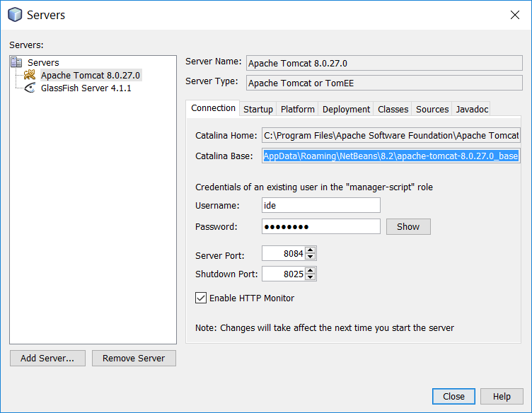Switch to the Javadoc tab
Viewport: 532px width, 413px height.
[x=471, y=109]
